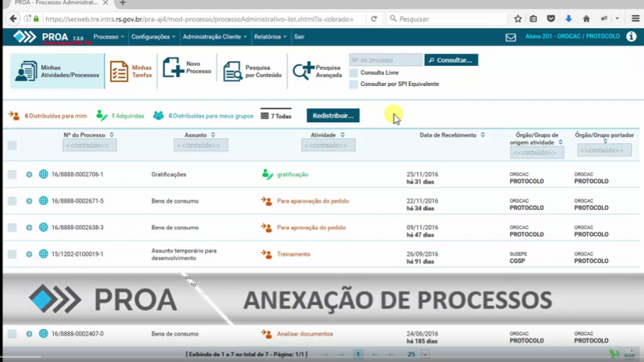Open Aluno 201 - ORGCAC / PROTOCOLO user link

tap(572, 36)
